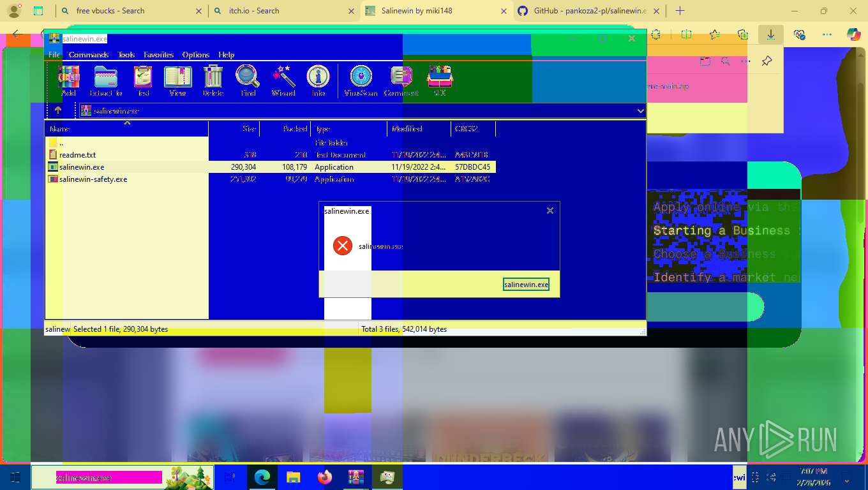868x490 pixels.
Task: Open the Tools menu
Action: [126, 55]
